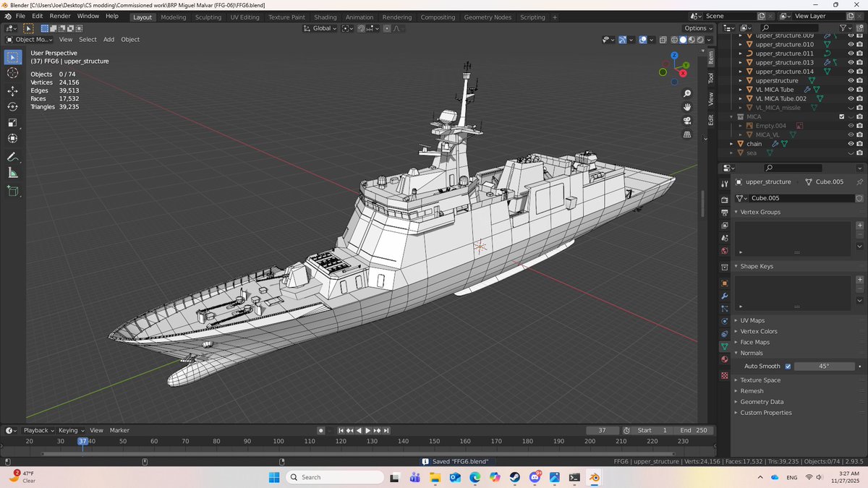Hide VL MICA Tube with eye icon

pyautogui.click(x=851, y=90)
